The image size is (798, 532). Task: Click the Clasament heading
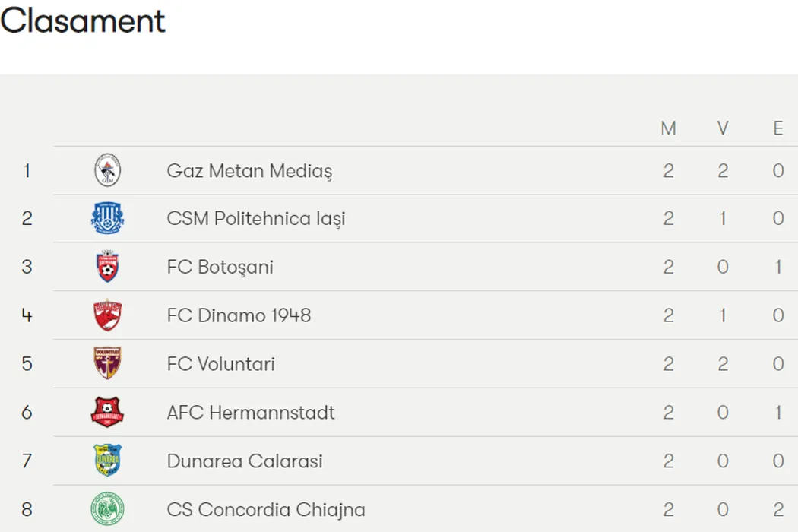click(83, 21)
